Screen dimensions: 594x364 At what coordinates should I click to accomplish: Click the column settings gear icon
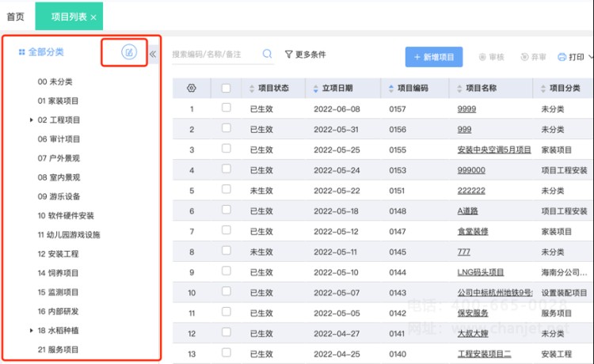point(192,88)
